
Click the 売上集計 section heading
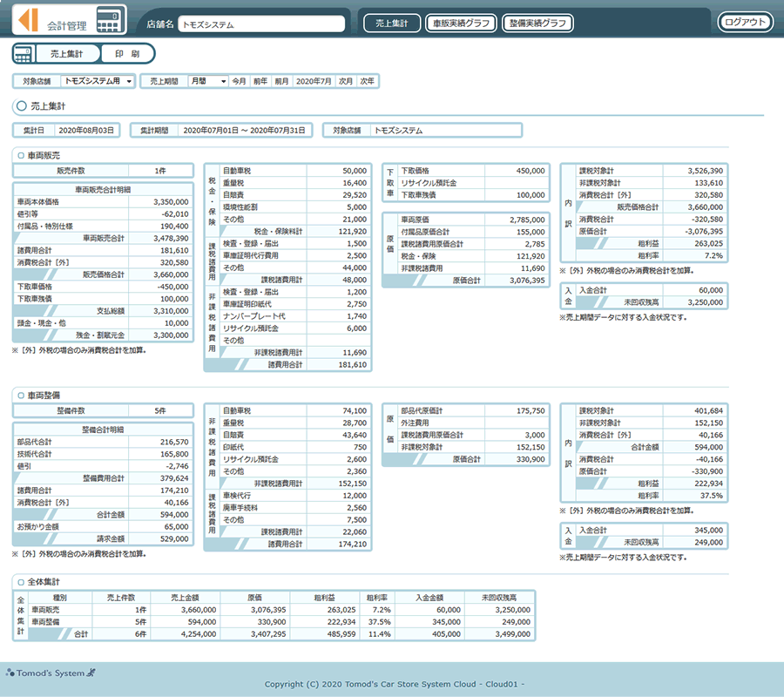pyautogui.click(x=48, y=106)
